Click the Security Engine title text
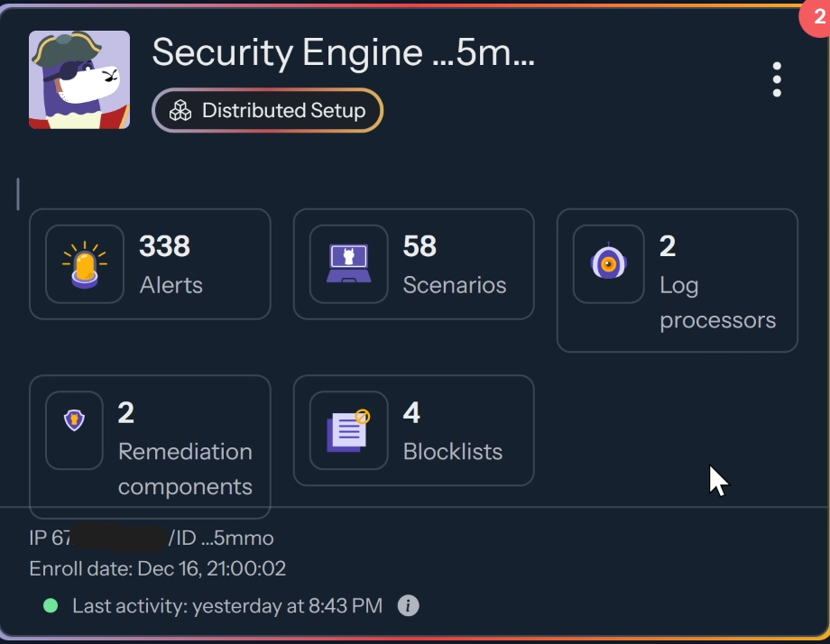This screenshot has width=830, height=644. click(x=345, y=54)
